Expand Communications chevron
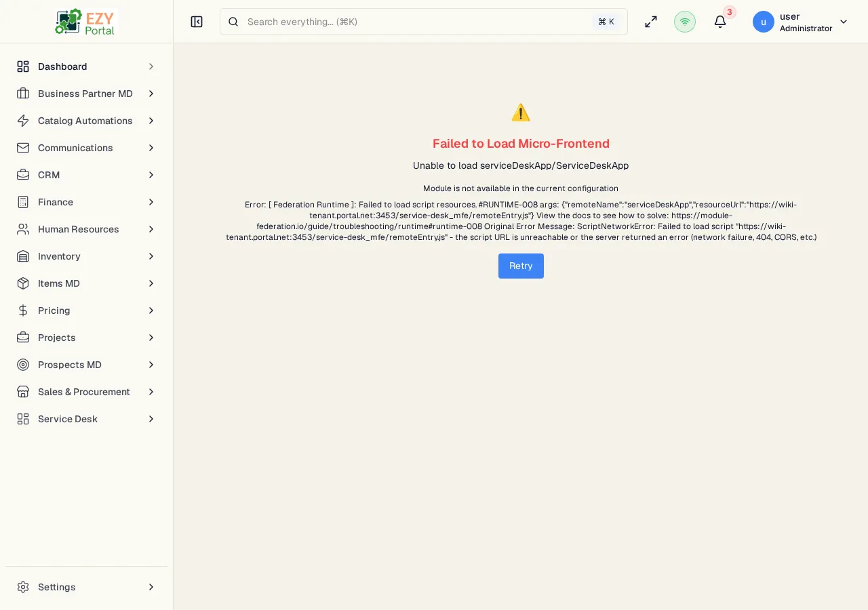Screen dimensions: 868x610 [x=151, y=148]
